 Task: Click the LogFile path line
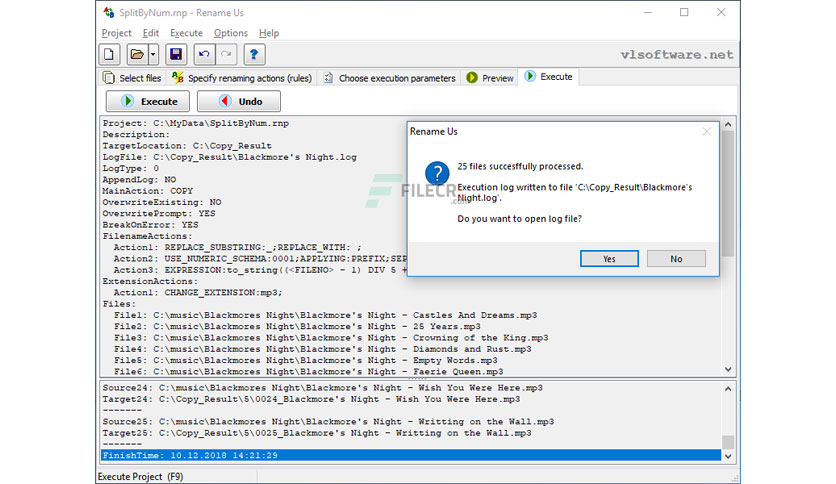[229, 157]
